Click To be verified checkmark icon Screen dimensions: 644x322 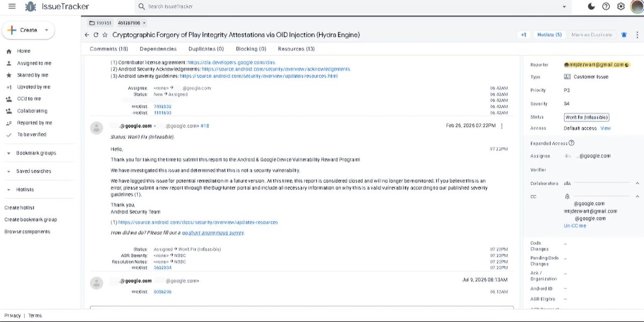pyautogui.click(x=9, y=135)
